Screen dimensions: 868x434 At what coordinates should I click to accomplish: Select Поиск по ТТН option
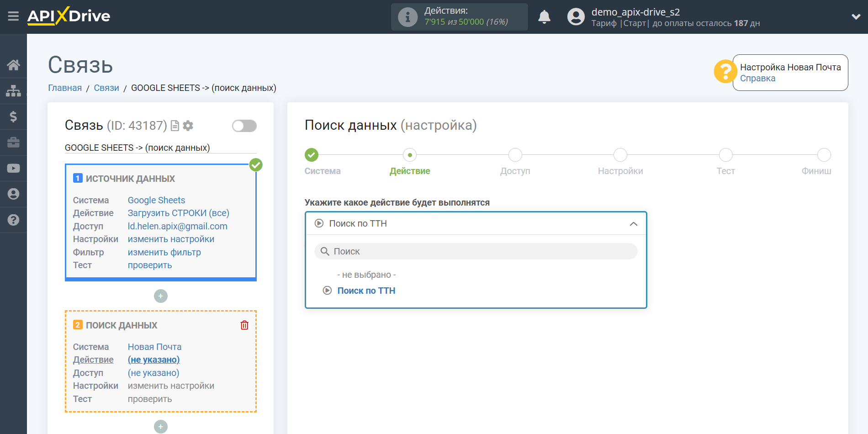pos(366,291)
